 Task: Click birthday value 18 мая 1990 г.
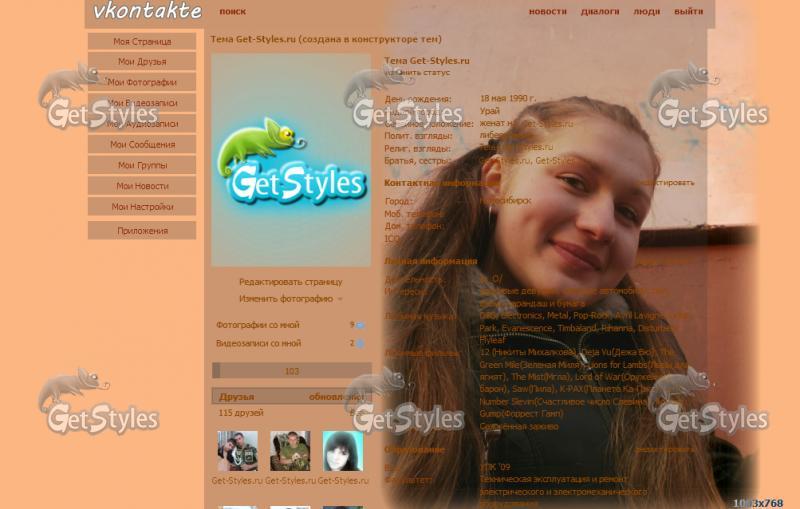pyautogui.click(x=508, y=98)
